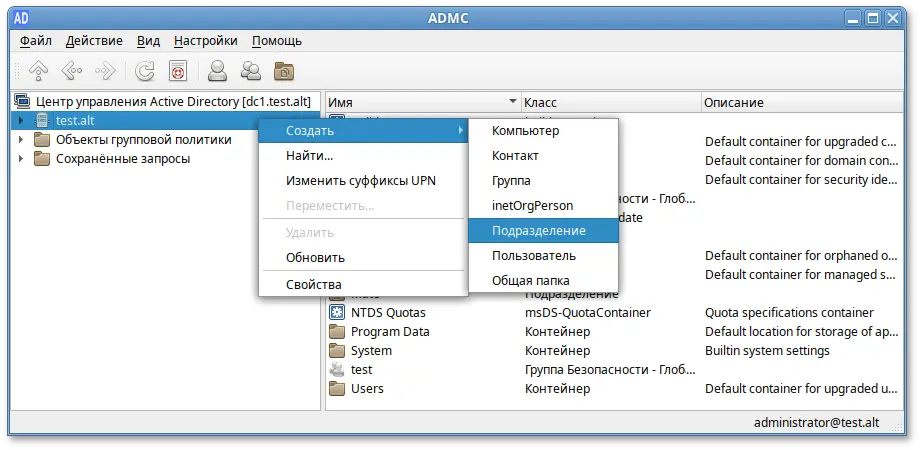
Task: Select the test.alt tree item
Action: coord(75,121)
